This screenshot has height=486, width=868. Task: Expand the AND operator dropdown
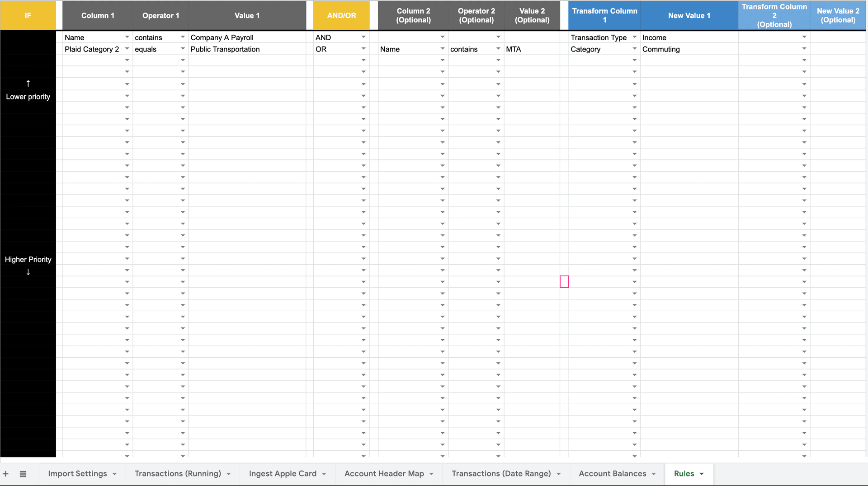[363, 37]
